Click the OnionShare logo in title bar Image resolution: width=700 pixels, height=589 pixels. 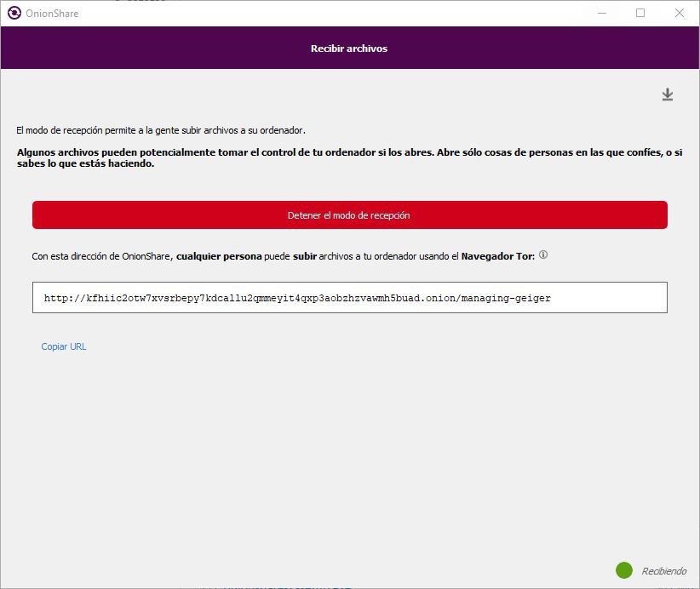(14, 13)
